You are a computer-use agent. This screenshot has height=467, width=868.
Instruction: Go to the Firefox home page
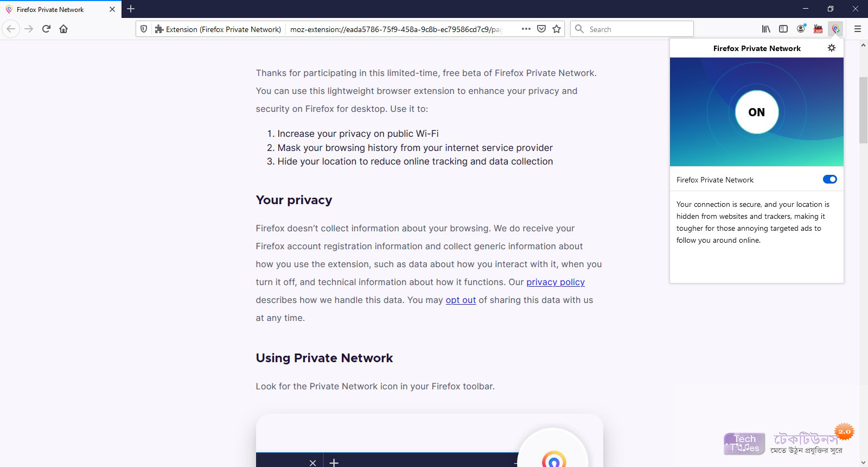(x=63, y=29)
